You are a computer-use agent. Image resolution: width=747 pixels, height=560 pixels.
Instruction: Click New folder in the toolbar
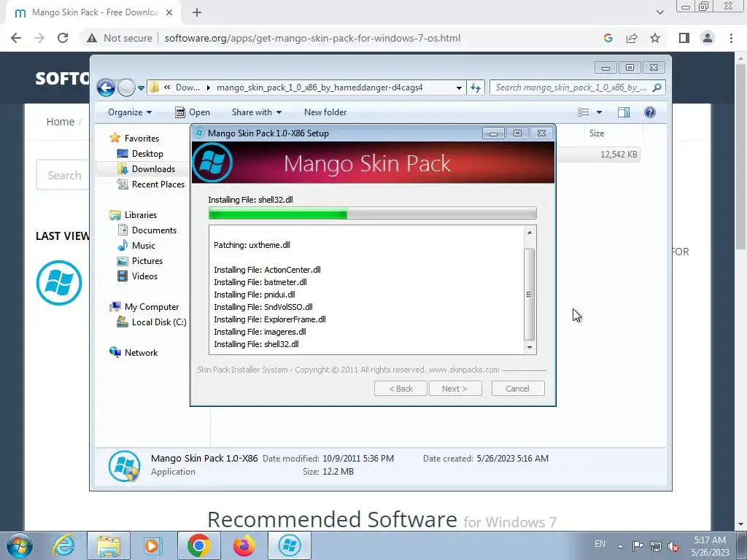point(325,112)
